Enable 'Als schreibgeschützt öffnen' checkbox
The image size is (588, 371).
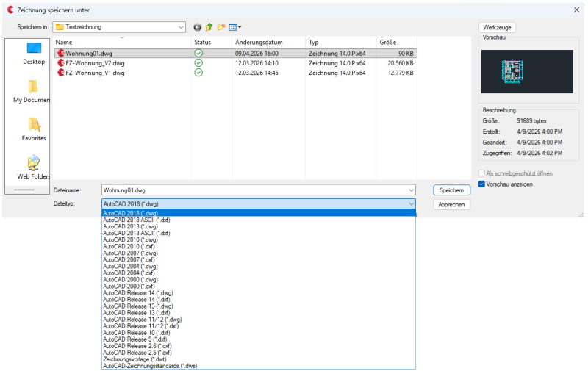tap(482, 173)
